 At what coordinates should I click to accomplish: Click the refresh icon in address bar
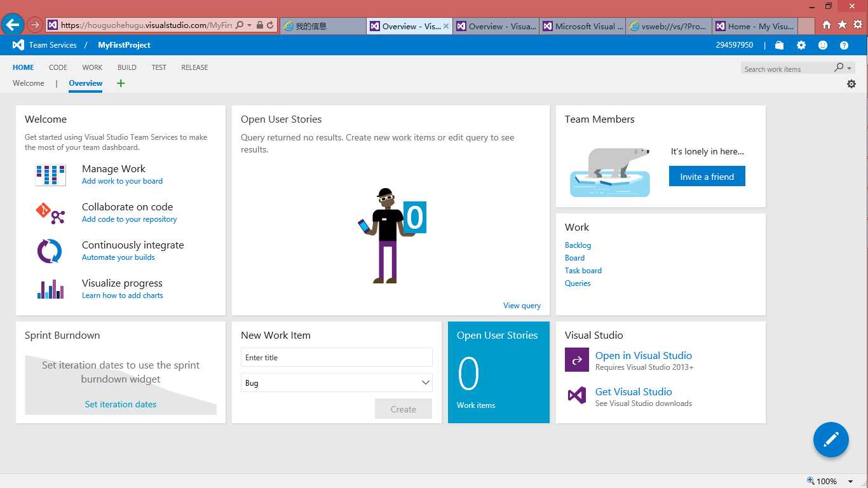coord(271,25)
